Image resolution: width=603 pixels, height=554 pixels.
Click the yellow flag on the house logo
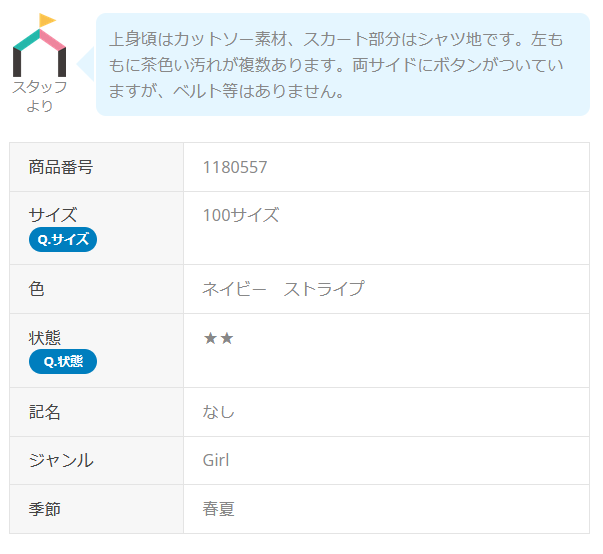coord(47,20)
